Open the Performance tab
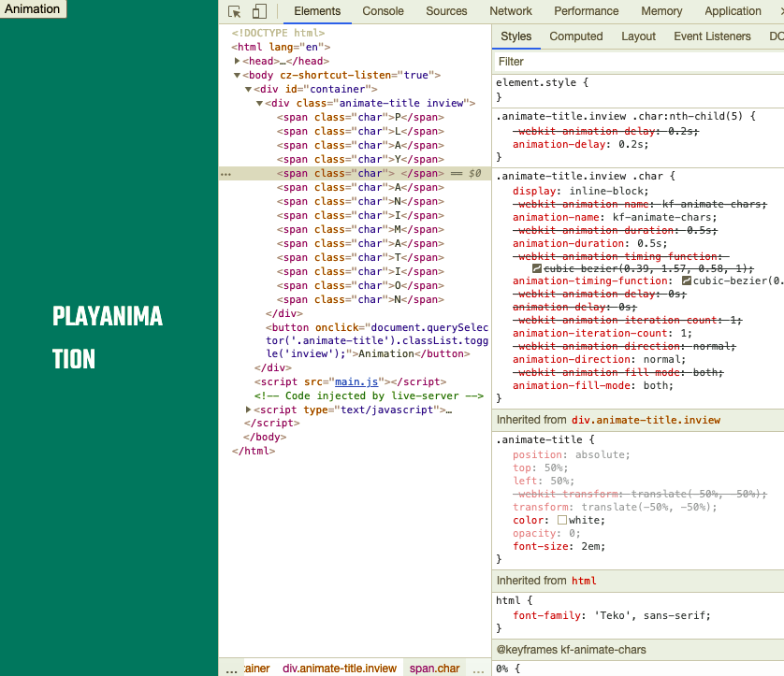This screenshot has width=784, height=676. (586, 11)
